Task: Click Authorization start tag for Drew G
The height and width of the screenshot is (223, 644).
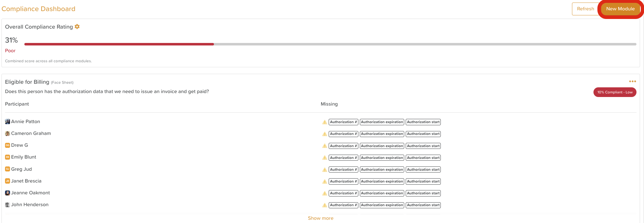Action: coord(423,146)
